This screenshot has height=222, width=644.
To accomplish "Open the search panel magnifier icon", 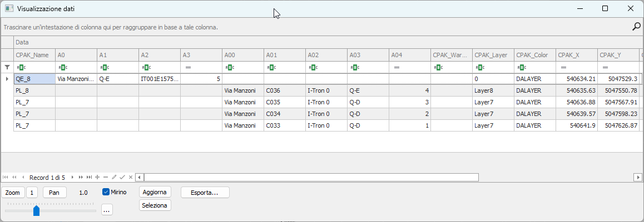I will [636, 27].
